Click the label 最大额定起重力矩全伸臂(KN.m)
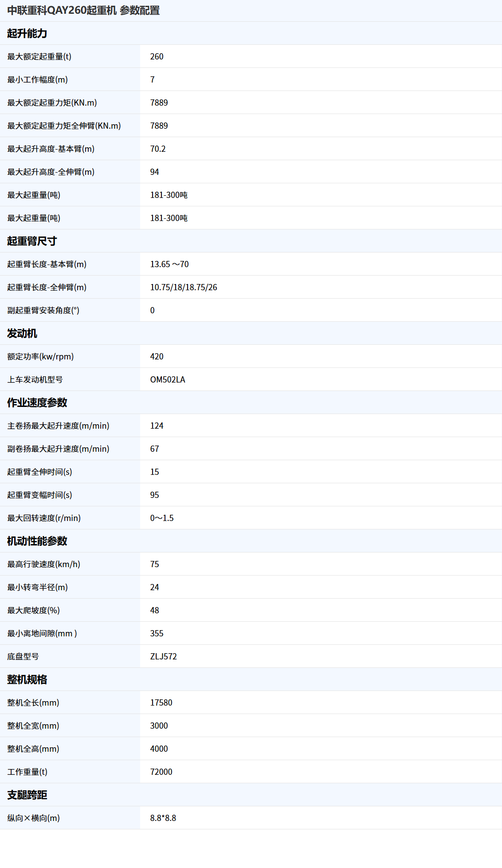The height and width of the screenshot is (868, 502). point(64,126)
